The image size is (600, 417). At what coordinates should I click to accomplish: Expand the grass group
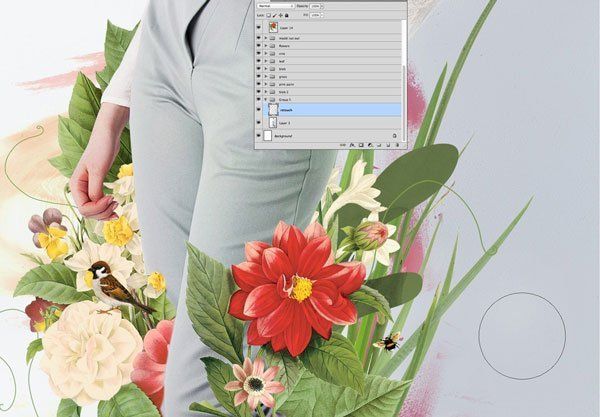tap(266, 77)
